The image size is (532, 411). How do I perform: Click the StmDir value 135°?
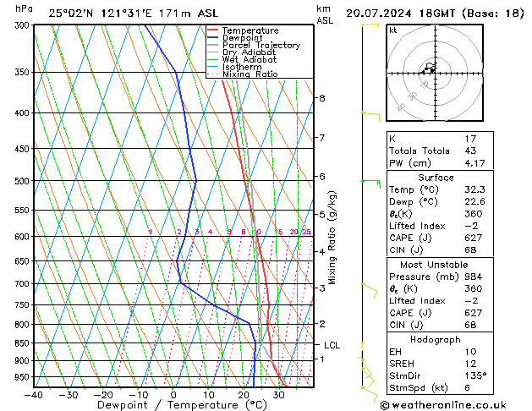[476, 375]
